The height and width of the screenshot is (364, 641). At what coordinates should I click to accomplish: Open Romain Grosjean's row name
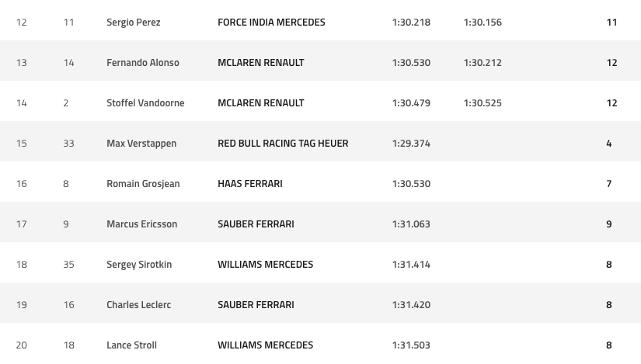[x=143, y=184]
